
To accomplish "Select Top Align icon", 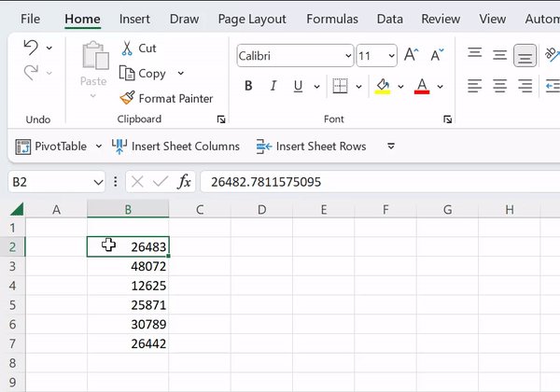I will [475, 55].
